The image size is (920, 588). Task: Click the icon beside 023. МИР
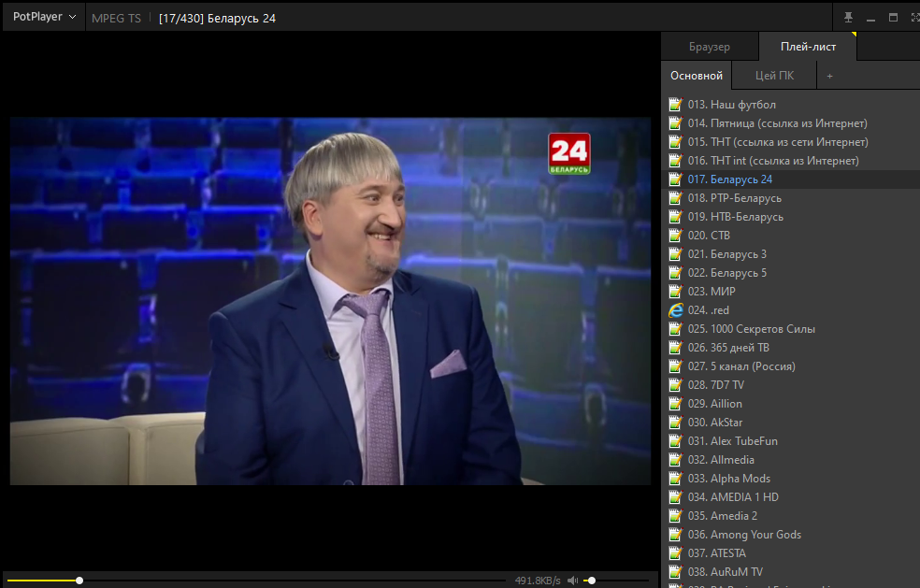coord(676,291)
